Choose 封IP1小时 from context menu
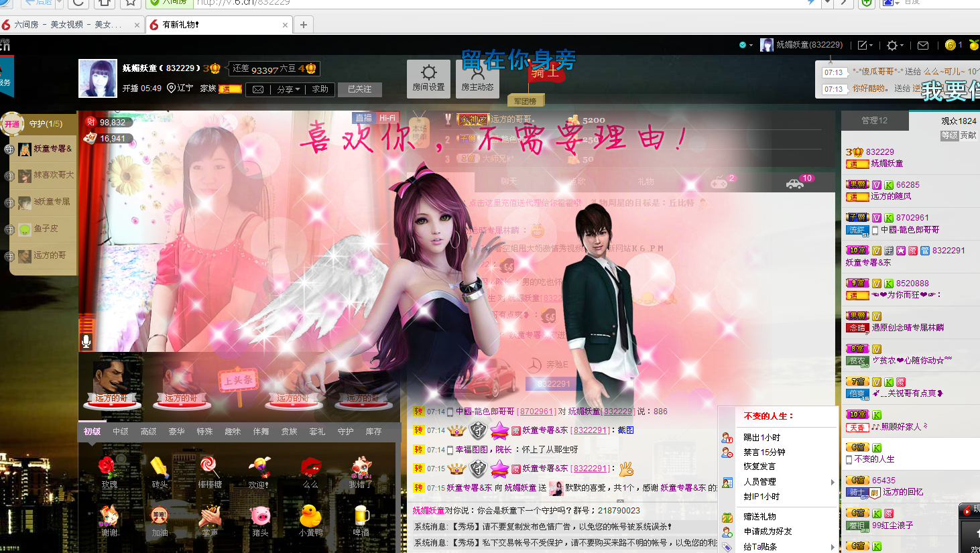The width and height of the screenshot is (980, 553). coord(761,497)
